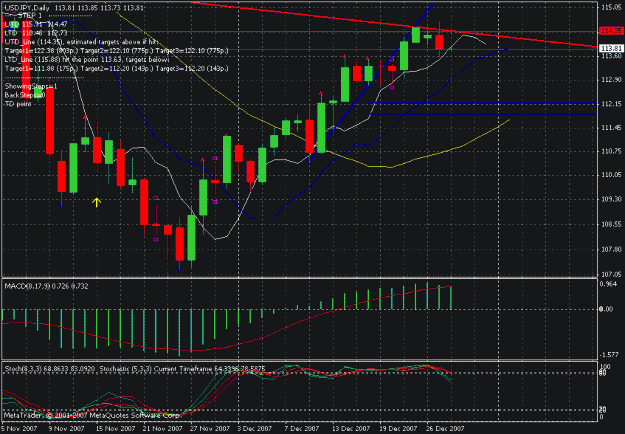Select the LTD_Line (115.88) targets below text
Viewport: 625px width, 434px height.
click(87, 60)
